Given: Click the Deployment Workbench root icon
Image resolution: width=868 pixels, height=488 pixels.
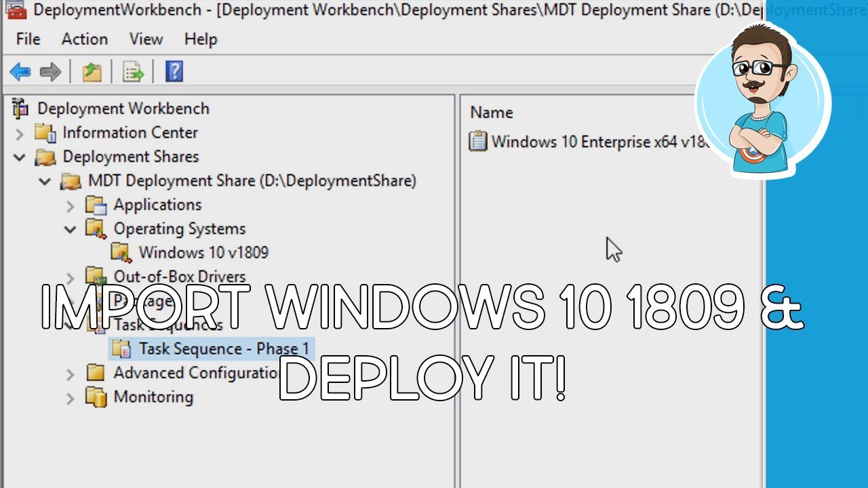Looking at the screenshot, I should coord(20,108).
